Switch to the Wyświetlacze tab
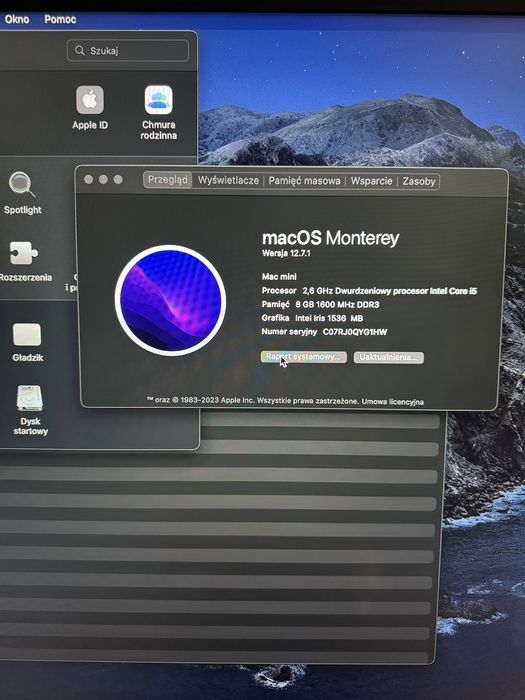 228,180
